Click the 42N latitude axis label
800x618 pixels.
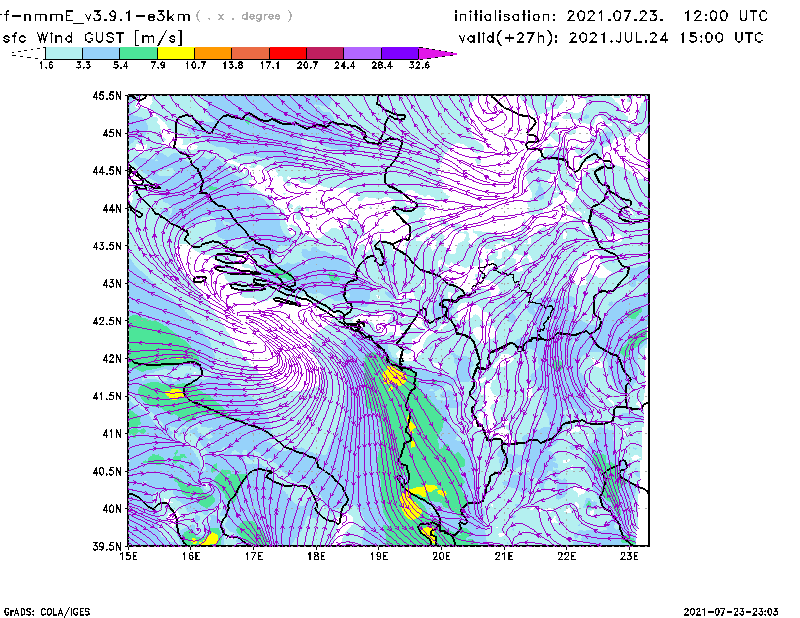point(112,358)
